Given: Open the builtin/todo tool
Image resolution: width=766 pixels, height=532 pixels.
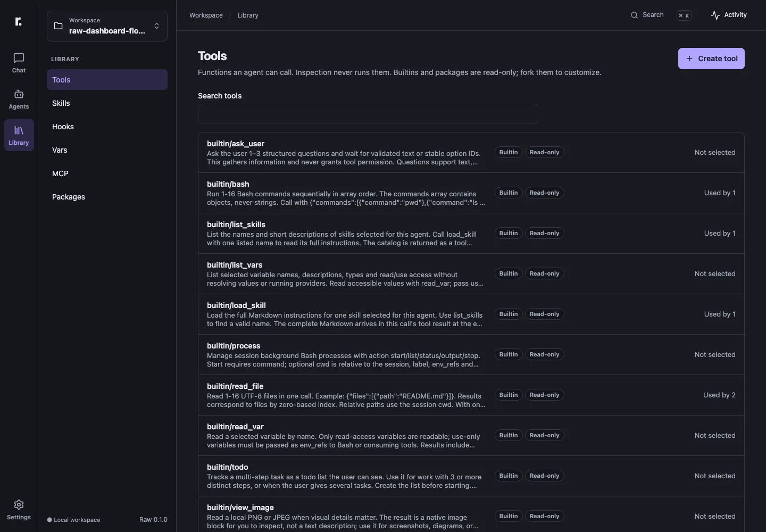Looking at the screenshot, I should 471,476.
